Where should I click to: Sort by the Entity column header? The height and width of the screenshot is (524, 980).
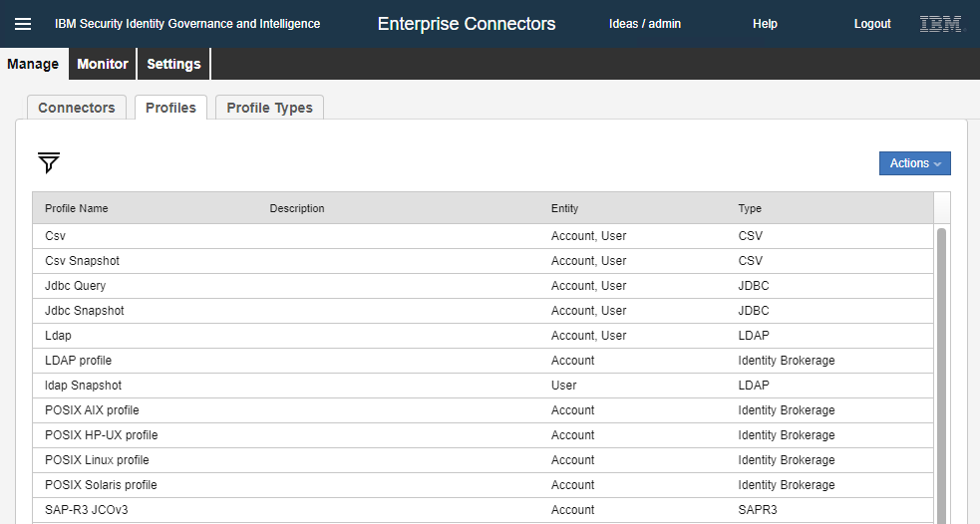click(x=564, y=208)
